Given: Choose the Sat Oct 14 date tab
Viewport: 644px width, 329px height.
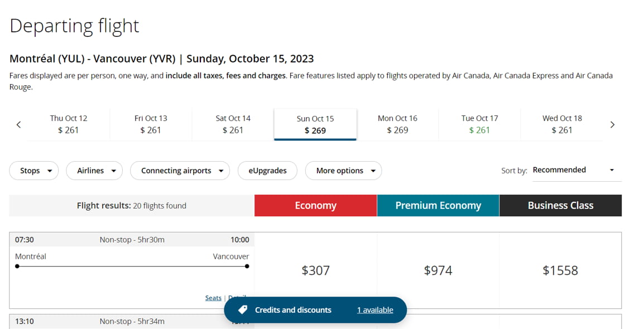Looking at the screenshot, I should click(233, 124).
